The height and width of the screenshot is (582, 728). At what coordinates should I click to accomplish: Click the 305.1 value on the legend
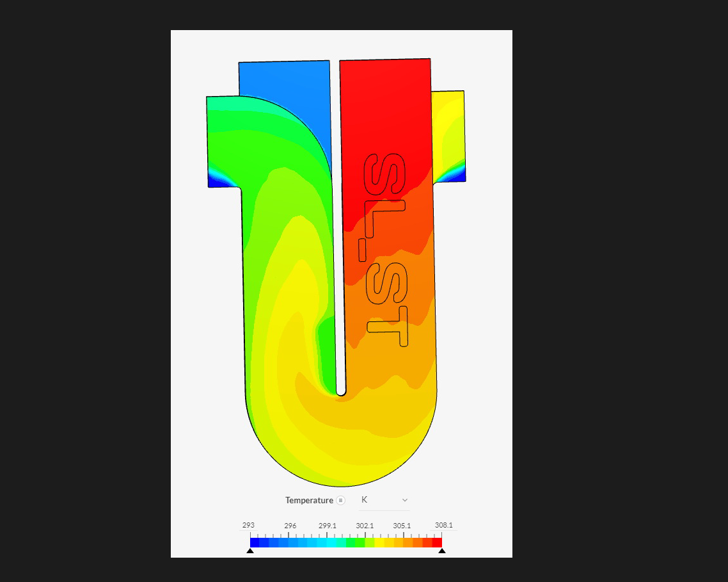pyautogui.click(x=402, y=525)
